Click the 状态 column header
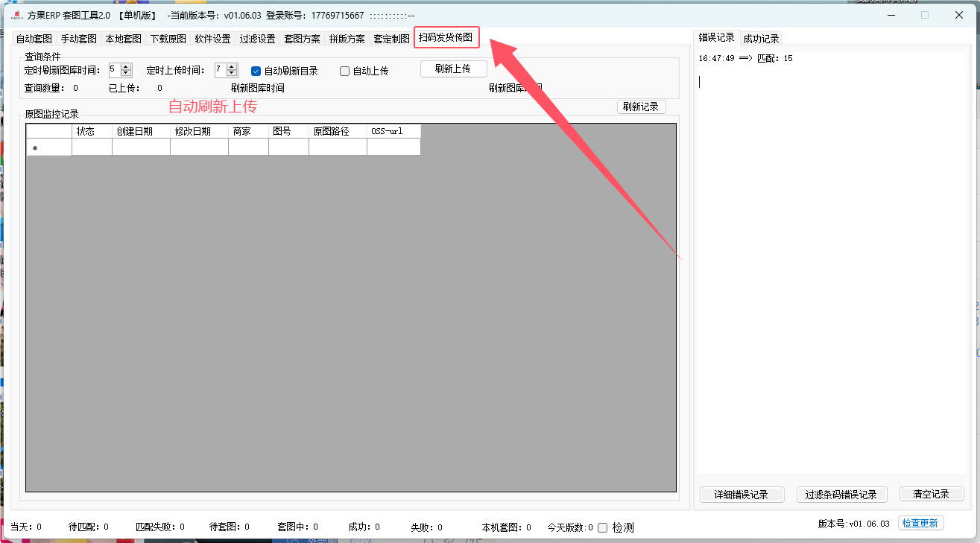980x543 pixels. click(x=92, y=131)
